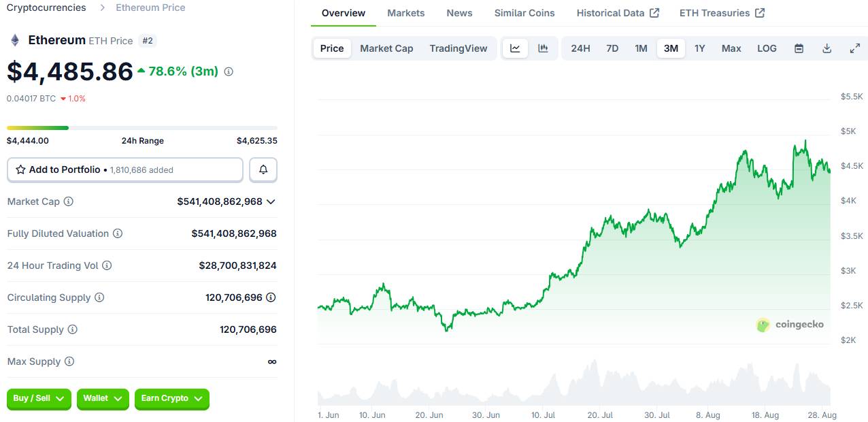
Task: Click the line chart view icon
Action: coord(515,48)
